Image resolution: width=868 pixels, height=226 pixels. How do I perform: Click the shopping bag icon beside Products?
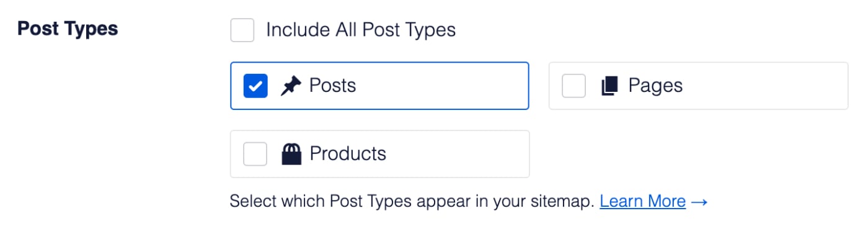pyautogui.click(x=291, y=154)
